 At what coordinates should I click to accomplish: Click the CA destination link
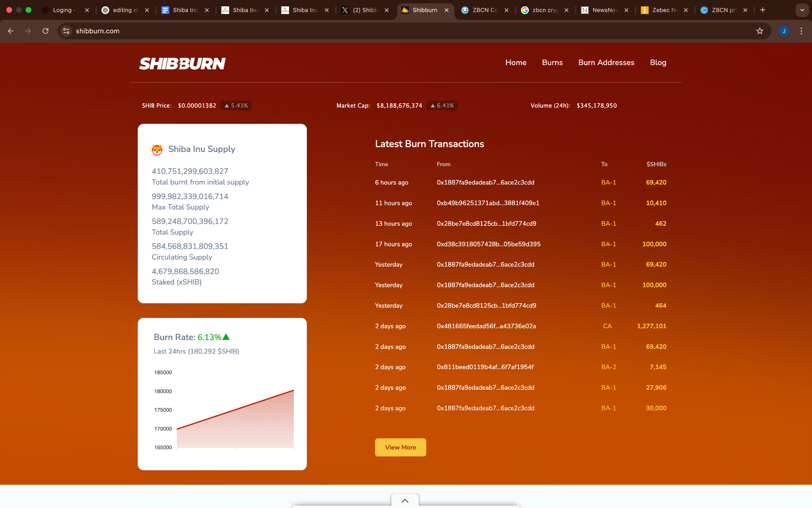(x=607, y=326)
